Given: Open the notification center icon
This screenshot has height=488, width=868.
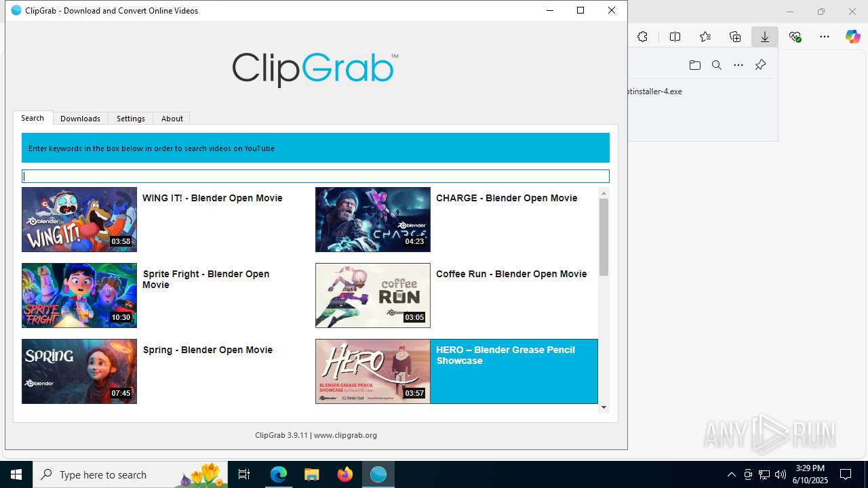Looking at the screenshot, I should click(846, 474).
